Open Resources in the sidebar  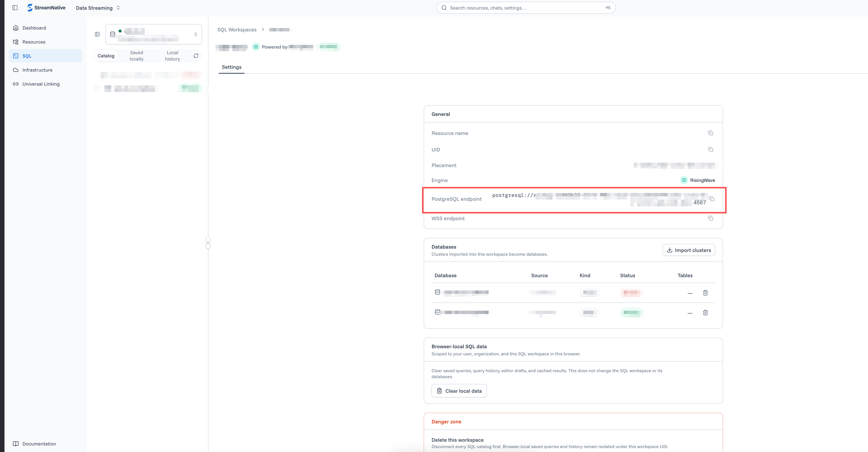tap(45, 42)
